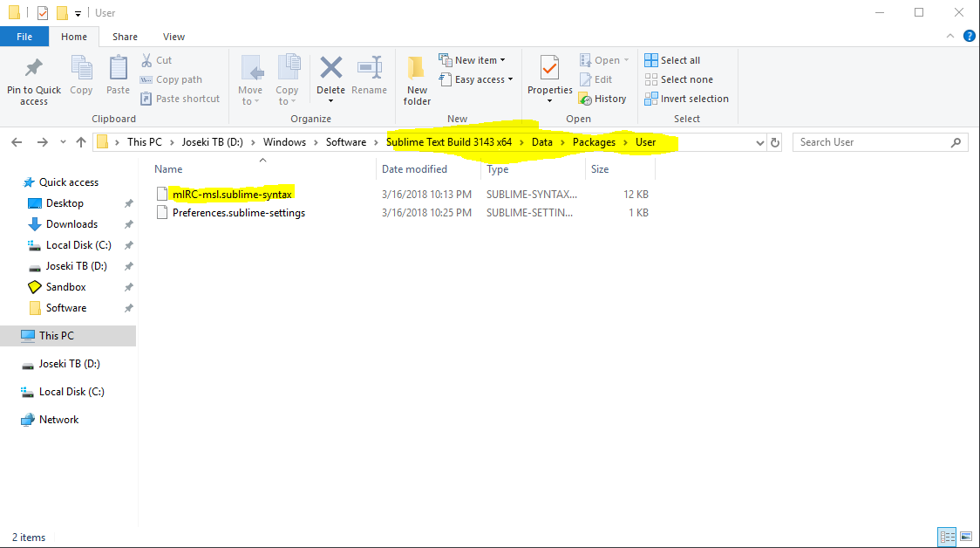Click Joseki TB (D:) breadcrumb
The image size is (980, 548).
pos(213,142)
